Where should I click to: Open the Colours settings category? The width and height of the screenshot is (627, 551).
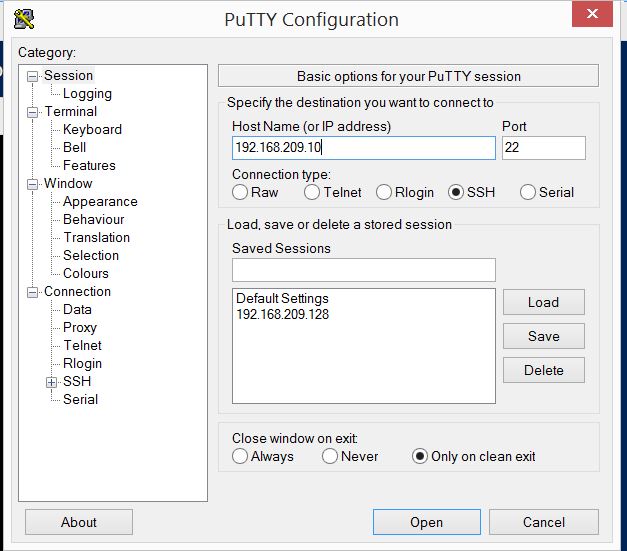pos(86,274)
